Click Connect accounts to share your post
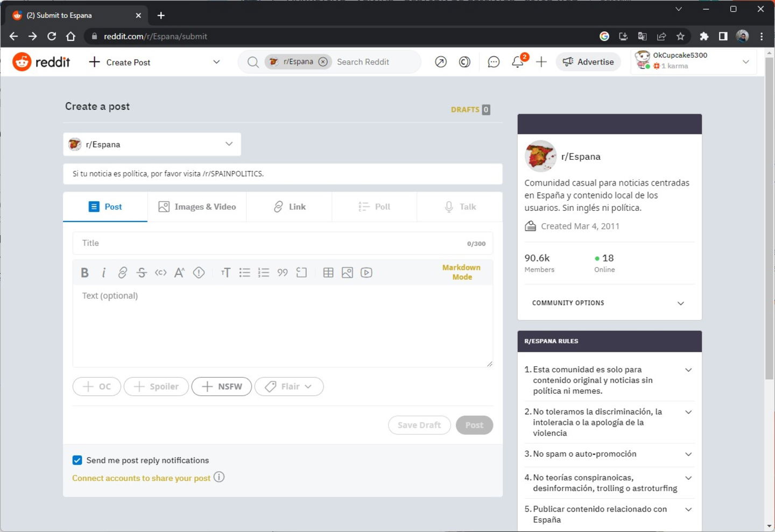The height and width of the screenshot is (532, 775). pos(142,478)
